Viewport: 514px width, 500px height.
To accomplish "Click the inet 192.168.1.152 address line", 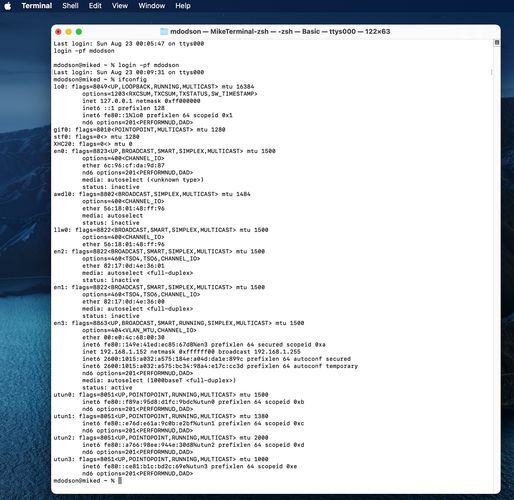I will (x=191, y=352).
